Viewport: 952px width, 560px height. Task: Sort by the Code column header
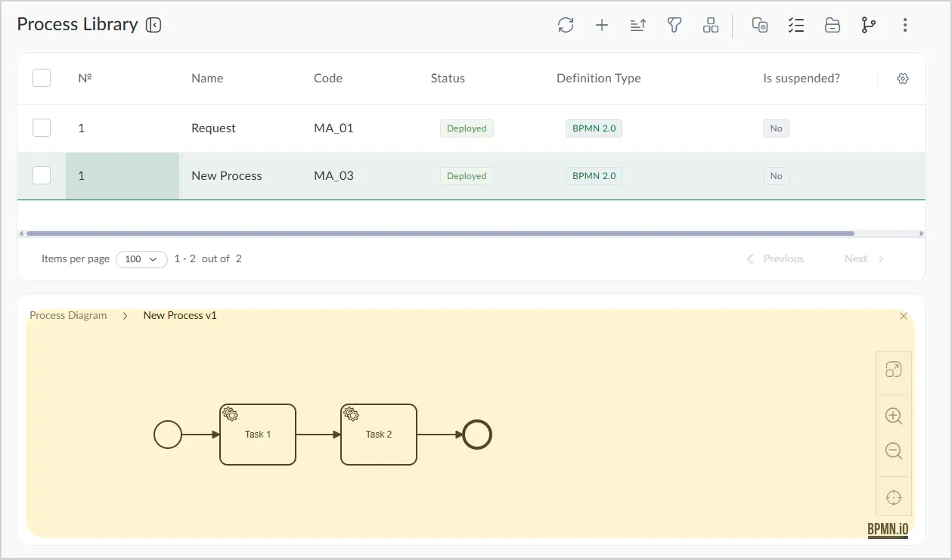pyautogui.click(x=328, y=79)
